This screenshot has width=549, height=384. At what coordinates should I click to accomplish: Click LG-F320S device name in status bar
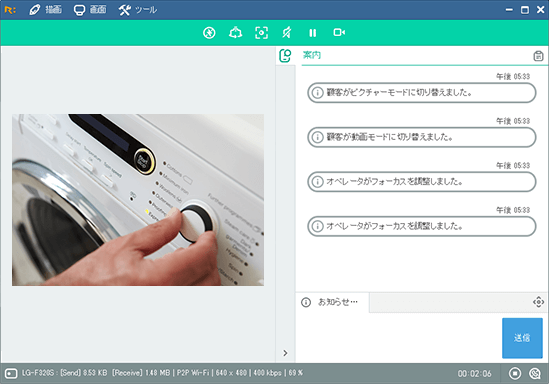pyautogui.click(x=38, y=373)
